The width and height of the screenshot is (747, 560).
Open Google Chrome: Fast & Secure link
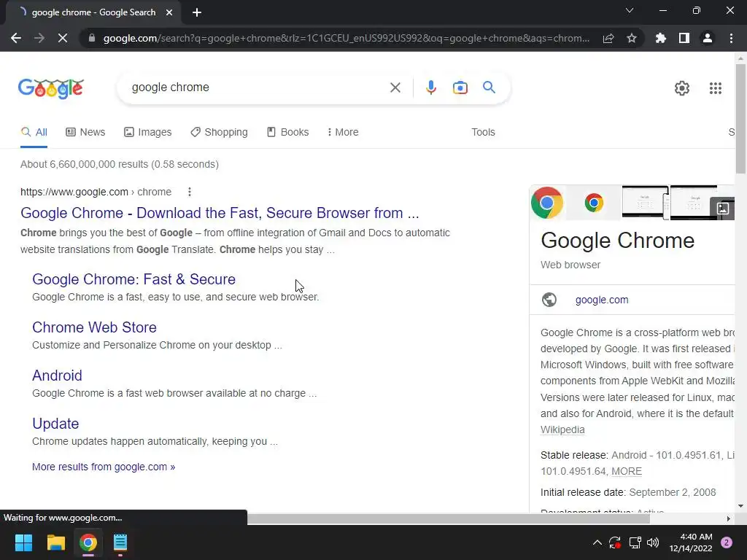pos(134,279)
